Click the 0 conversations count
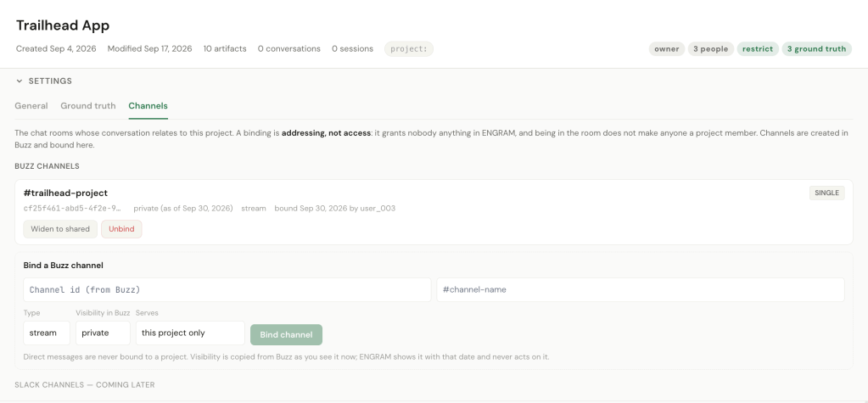The image size is (868, 403). click(x=289, y=48)
